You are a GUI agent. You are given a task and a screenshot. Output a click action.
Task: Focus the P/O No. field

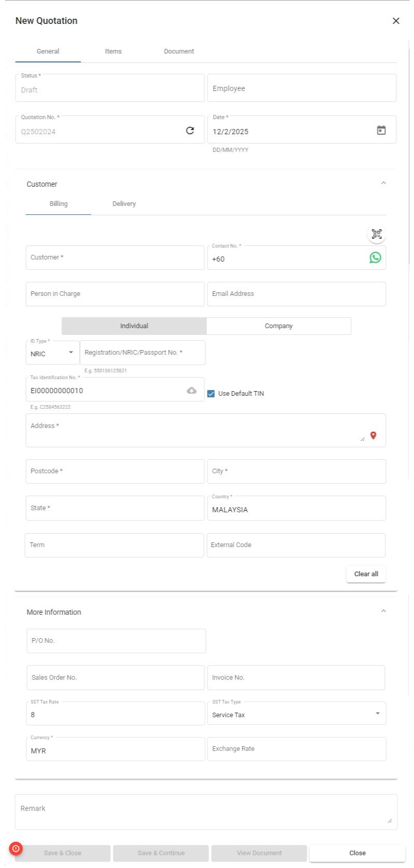pyautogui.click(x=117, y=641)
